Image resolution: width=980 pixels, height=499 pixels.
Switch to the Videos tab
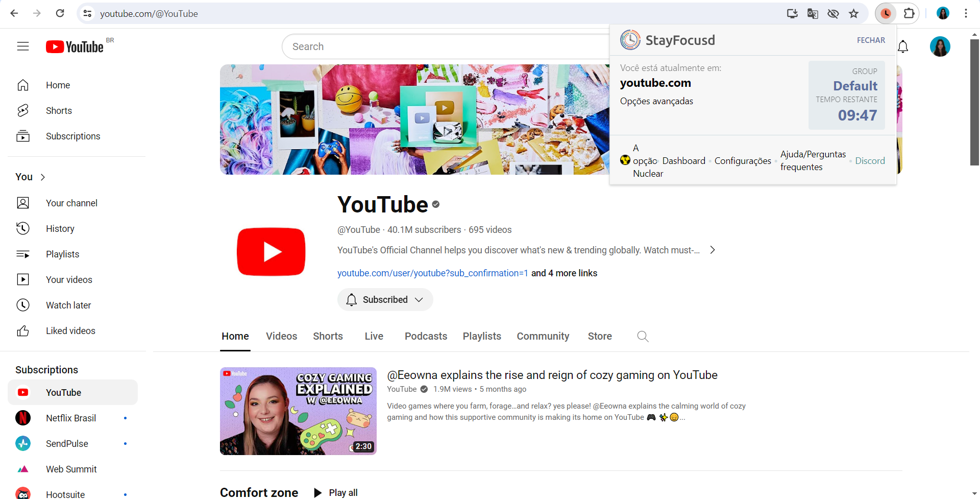point(281,336)
